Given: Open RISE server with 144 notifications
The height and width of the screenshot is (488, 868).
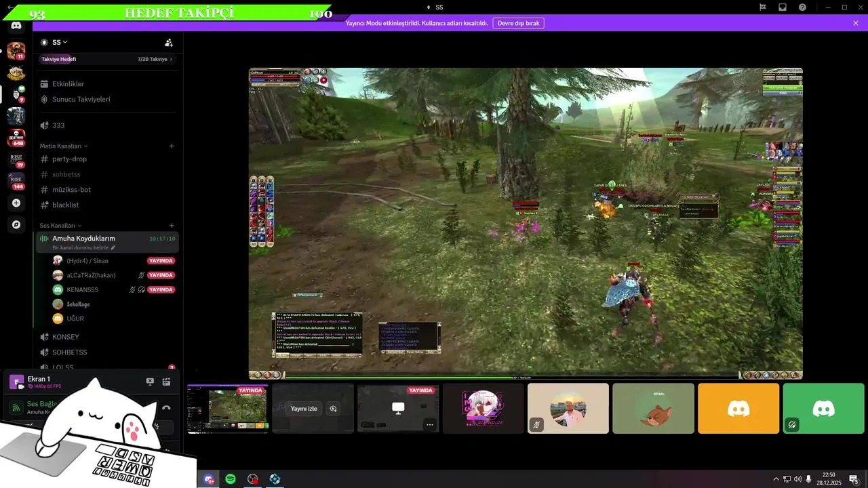Looking at the screenshot, I should pyautogui.click(x=16, y=181).
